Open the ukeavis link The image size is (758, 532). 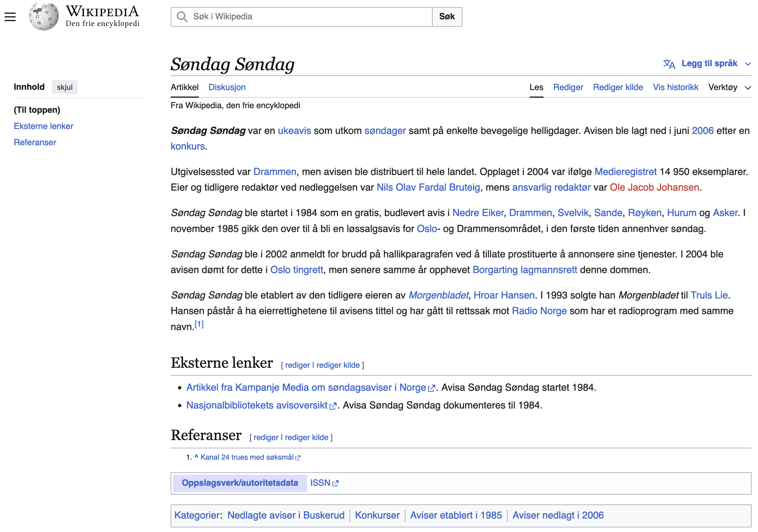(x=294, y=131)
